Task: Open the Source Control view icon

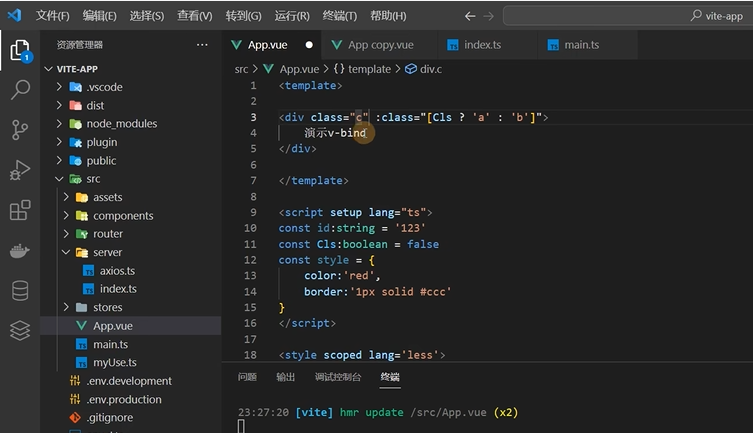Action: [20, 130]
